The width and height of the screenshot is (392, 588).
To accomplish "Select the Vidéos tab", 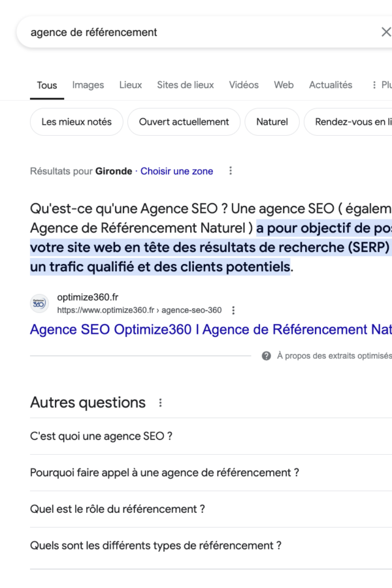I will (244, 85).
